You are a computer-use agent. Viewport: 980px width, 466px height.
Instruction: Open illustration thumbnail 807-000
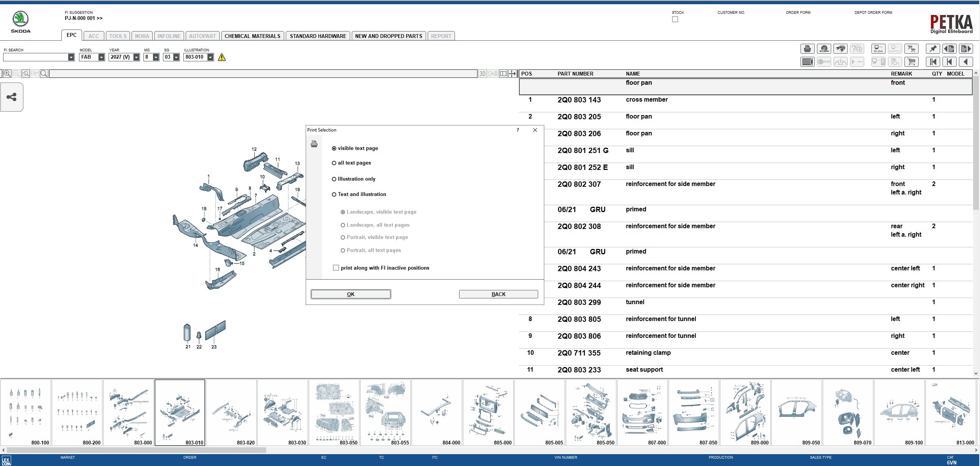point(642,413)
